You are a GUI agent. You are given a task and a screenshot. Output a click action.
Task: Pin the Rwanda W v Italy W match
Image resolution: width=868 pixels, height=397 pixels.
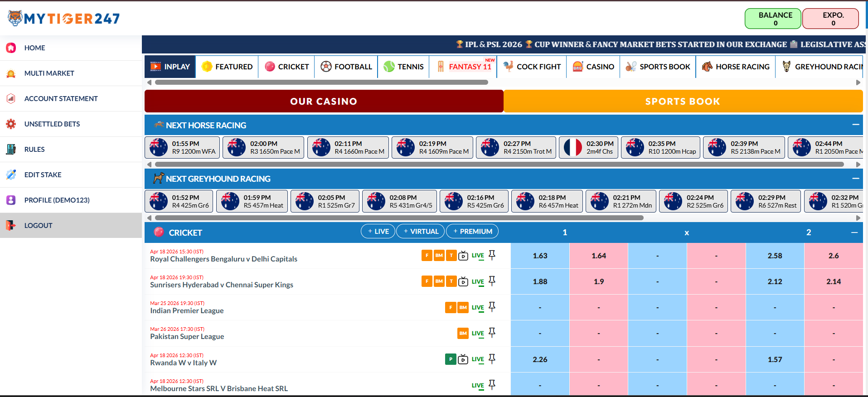point(492,359)
